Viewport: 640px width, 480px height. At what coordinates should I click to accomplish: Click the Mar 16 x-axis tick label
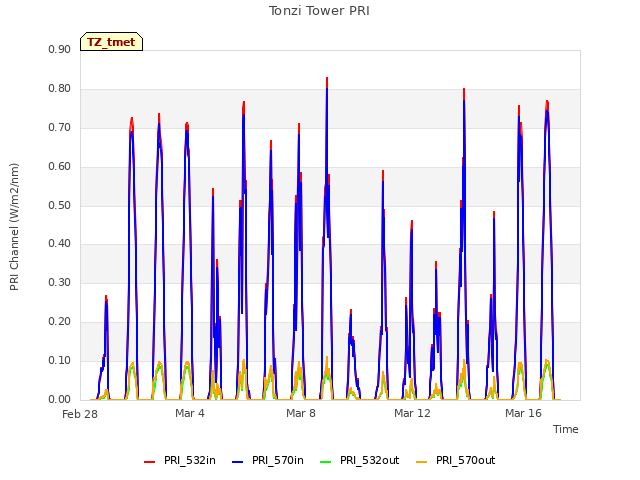(x=523, y=413)
